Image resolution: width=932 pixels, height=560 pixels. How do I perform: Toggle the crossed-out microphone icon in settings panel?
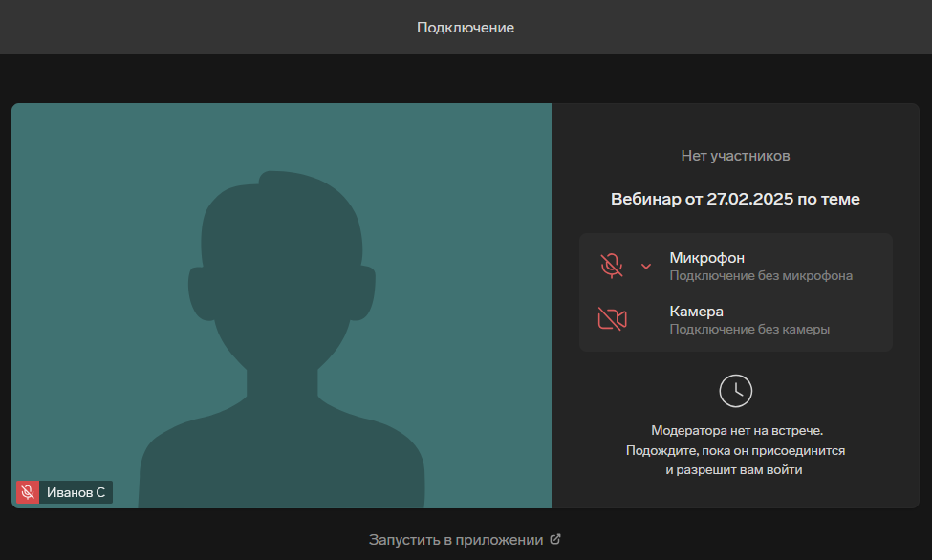[612, 266]
